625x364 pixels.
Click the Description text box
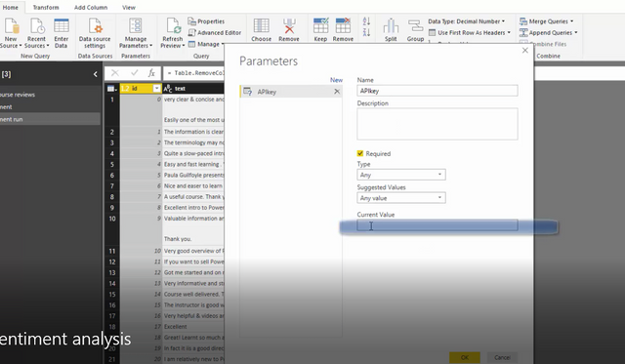437,124
